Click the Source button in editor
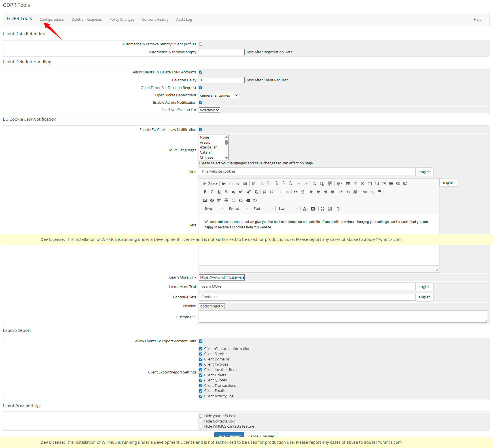Screen dimensions: 493x448 point(210,184)
